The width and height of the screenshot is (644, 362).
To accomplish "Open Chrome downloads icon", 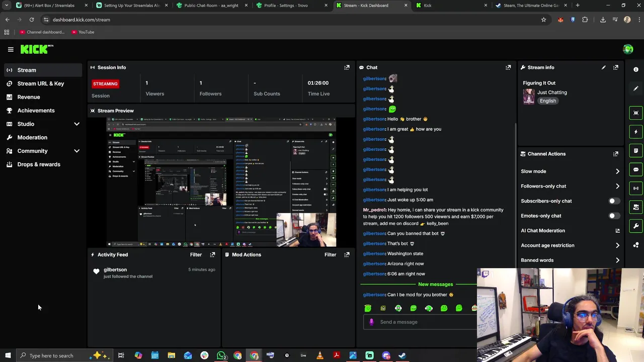I will (x=603, y=20).
